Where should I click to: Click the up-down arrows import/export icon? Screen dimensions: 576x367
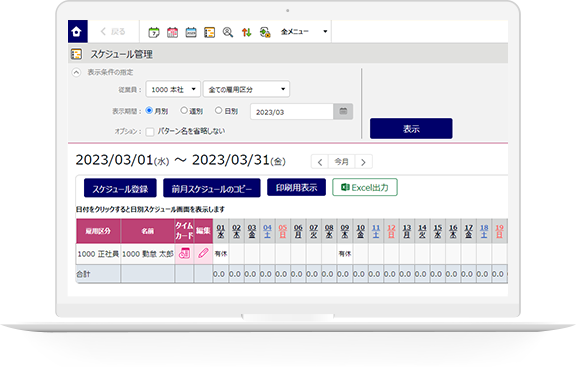[x=246, y=32]
